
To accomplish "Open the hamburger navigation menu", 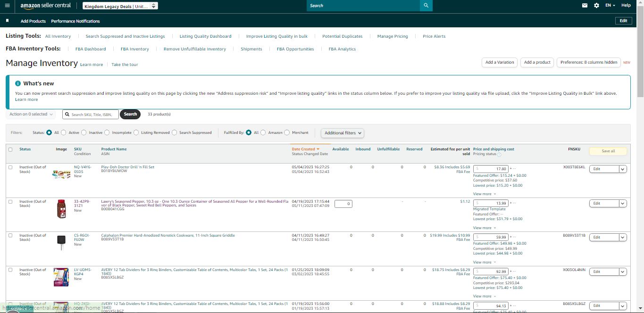I will point(7,6).
